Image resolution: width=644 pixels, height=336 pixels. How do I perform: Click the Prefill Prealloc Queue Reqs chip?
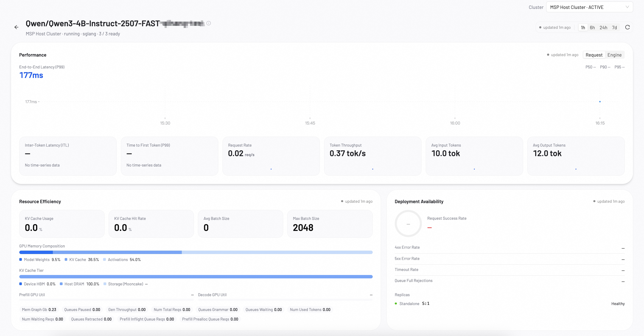click(x=210, y=319)
